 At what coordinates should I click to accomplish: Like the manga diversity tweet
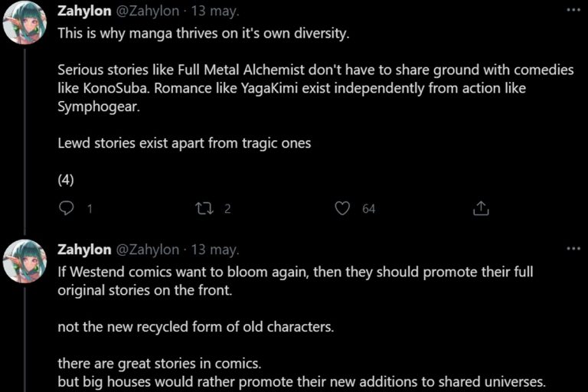(x=343, y=208)
